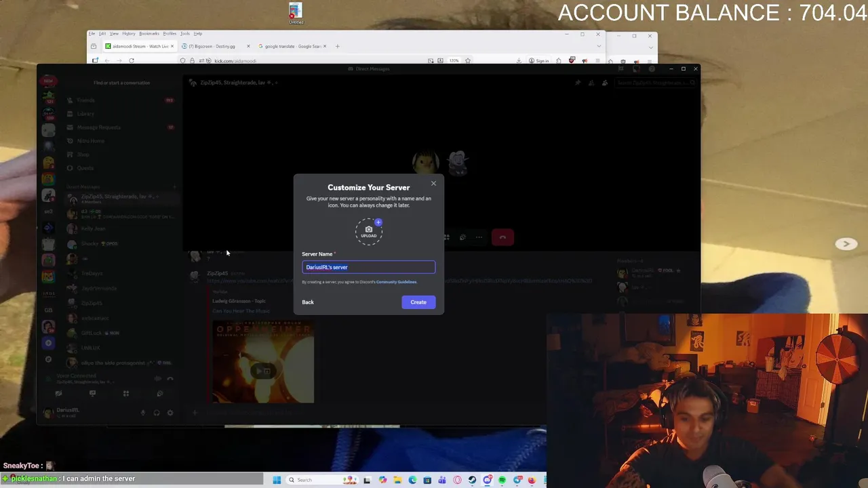Click the Add a Server plus icon
The width and height of the screenshot is (868, 488).
[x=48, y=343]
